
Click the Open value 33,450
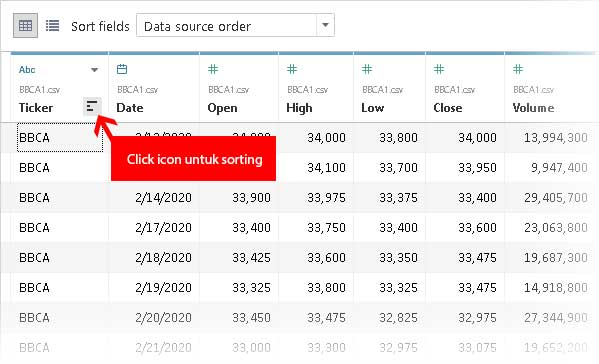[x=251, y=317]
